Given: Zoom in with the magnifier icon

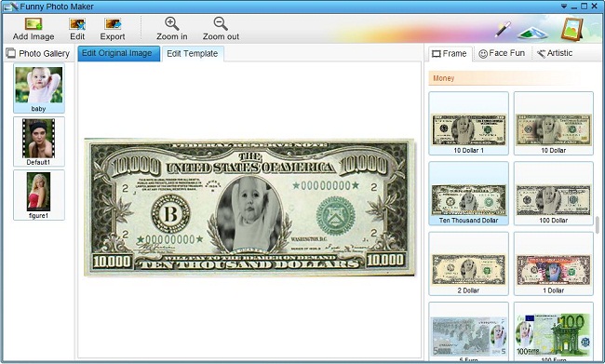Looking at the screenshot, I should tap(171, 23).
